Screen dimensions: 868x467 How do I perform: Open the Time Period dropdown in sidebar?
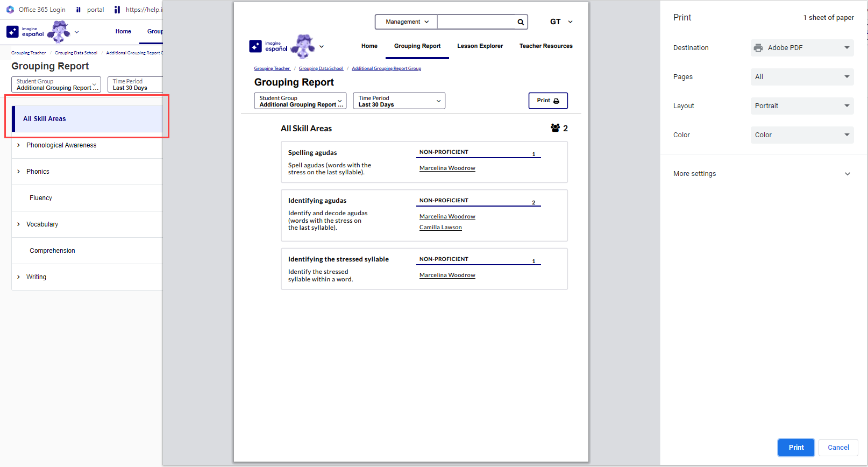coord(135,84)
